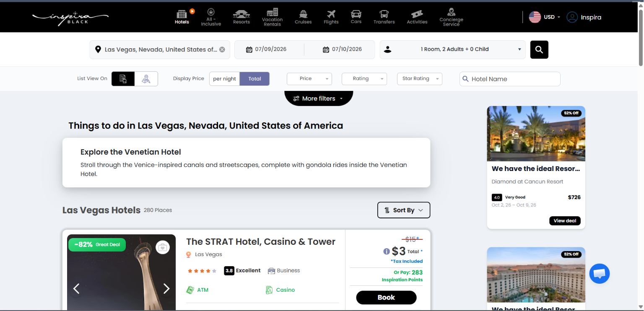The width and height of the screenshot is (644, 311).
Task: Click the black search magnifier button
Action: click(x=539, y=49)
